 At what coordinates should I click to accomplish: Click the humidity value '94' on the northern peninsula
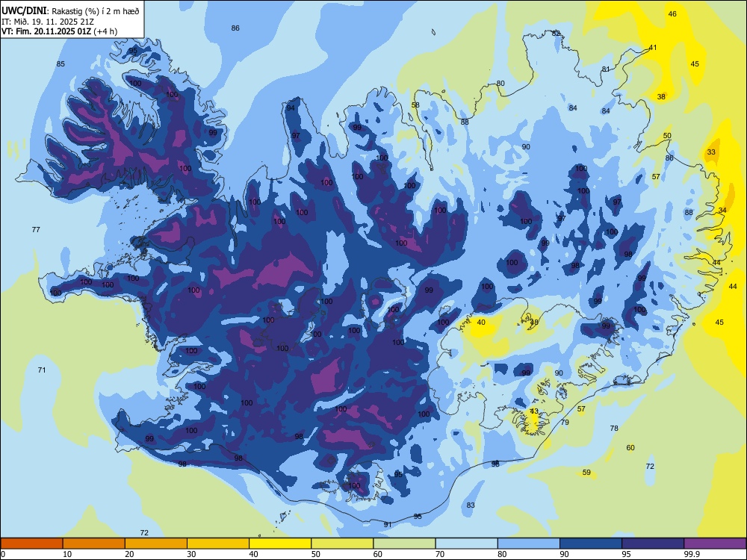(290, 108)
